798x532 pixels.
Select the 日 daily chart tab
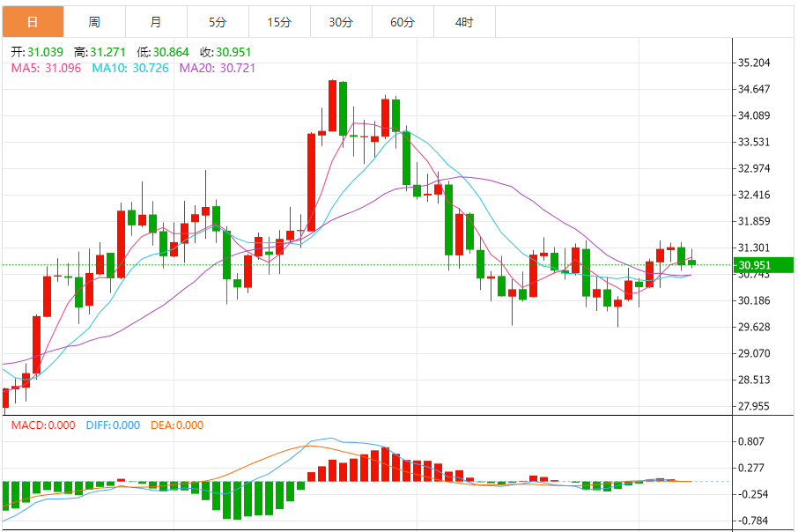coord(33,22)
